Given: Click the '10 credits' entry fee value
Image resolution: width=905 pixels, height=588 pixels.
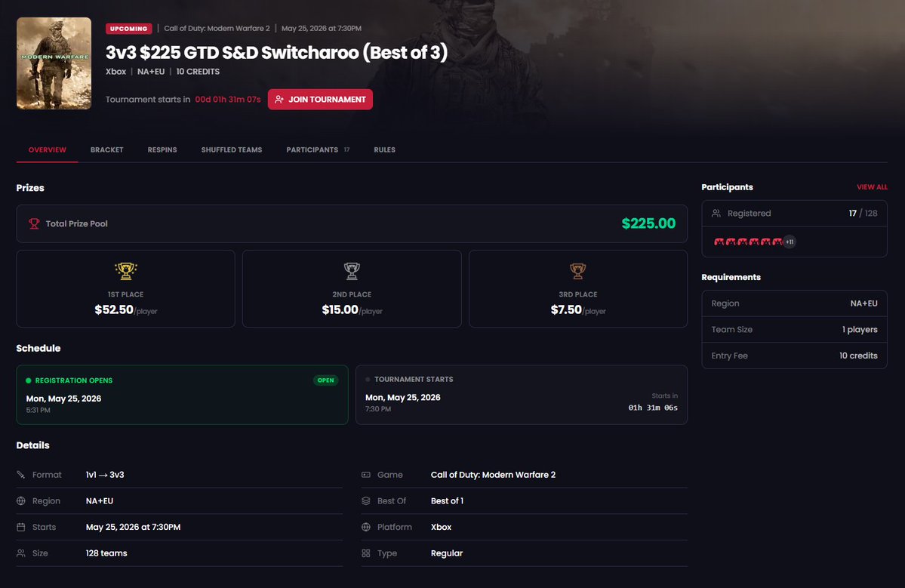Looking at the screenshot, I should tap(858, 356).
